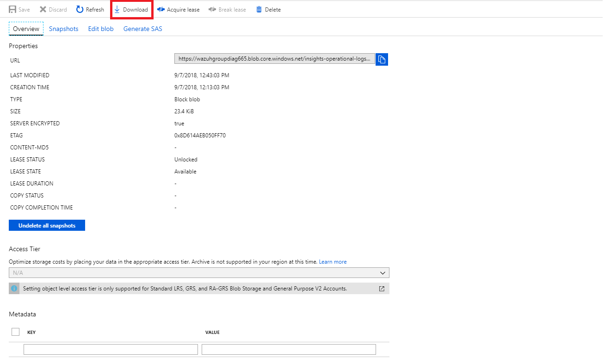The height and width of the screenshot is (364, 605).
Task: Click the Break lease icon
Action: tap(212, 9)
